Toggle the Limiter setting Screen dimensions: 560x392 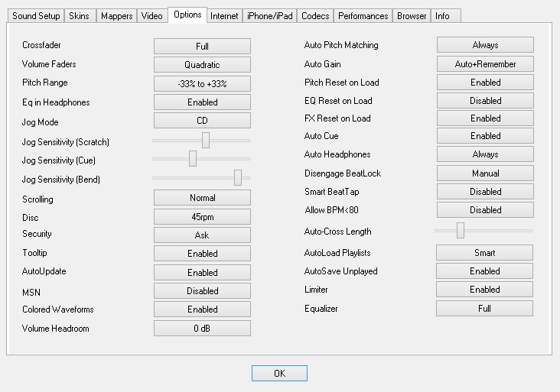click(484, 290)
